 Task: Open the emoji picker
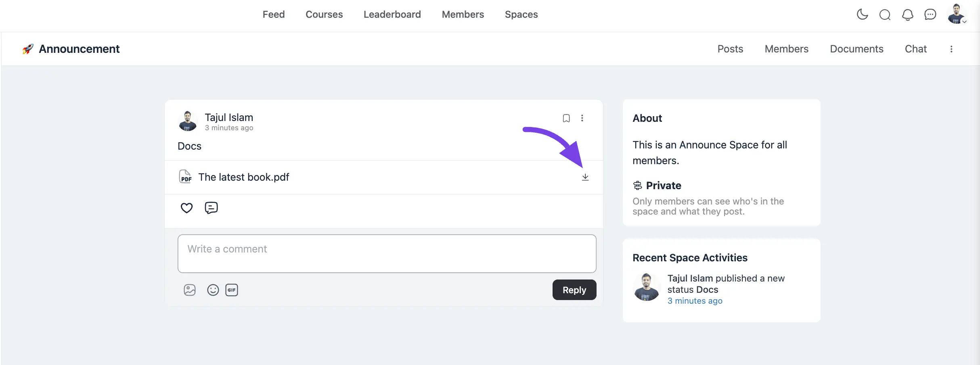click(213, 290)
